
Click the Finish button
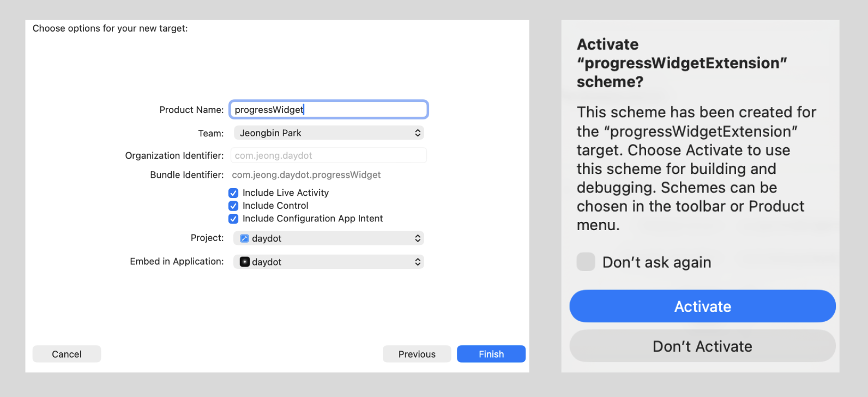pos(490,353)
